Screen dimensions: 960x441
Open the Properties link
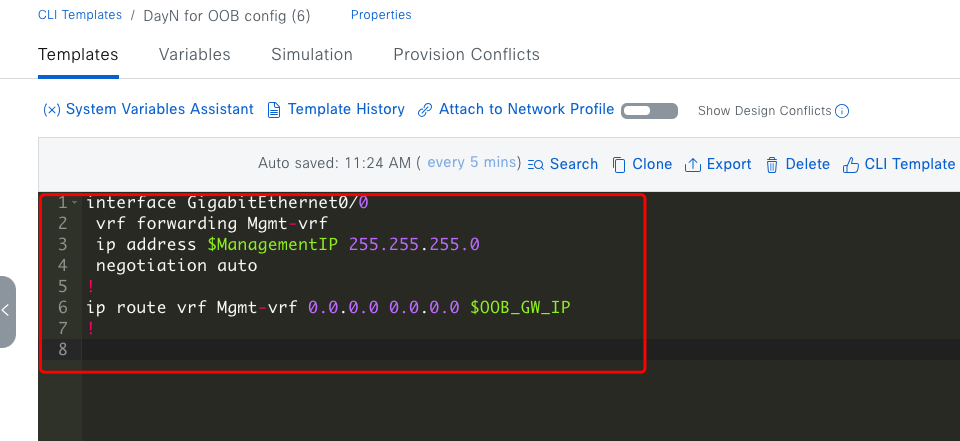pos(381,15)
